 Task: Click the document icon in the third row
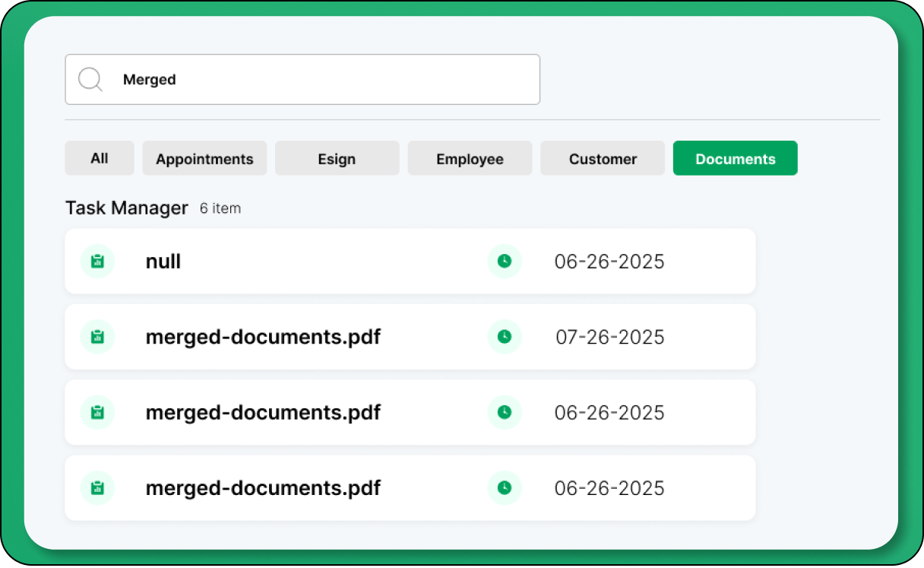click(x=97, y=412)
